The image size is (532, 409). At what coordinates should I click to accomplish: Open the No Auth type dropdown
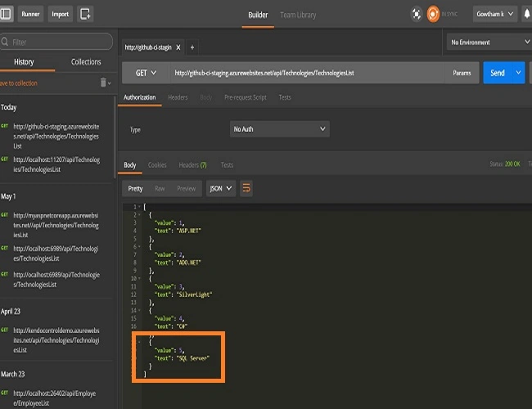[x=280, y=129]
